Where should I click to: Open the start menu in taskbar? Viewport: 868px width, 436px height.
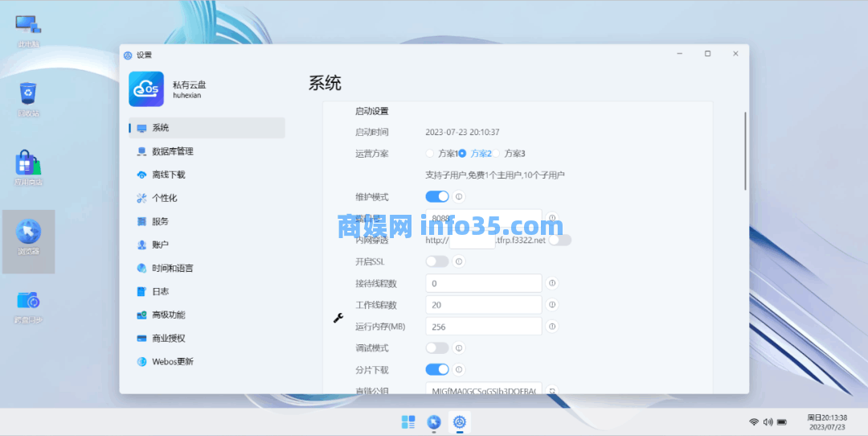[408, 422]
